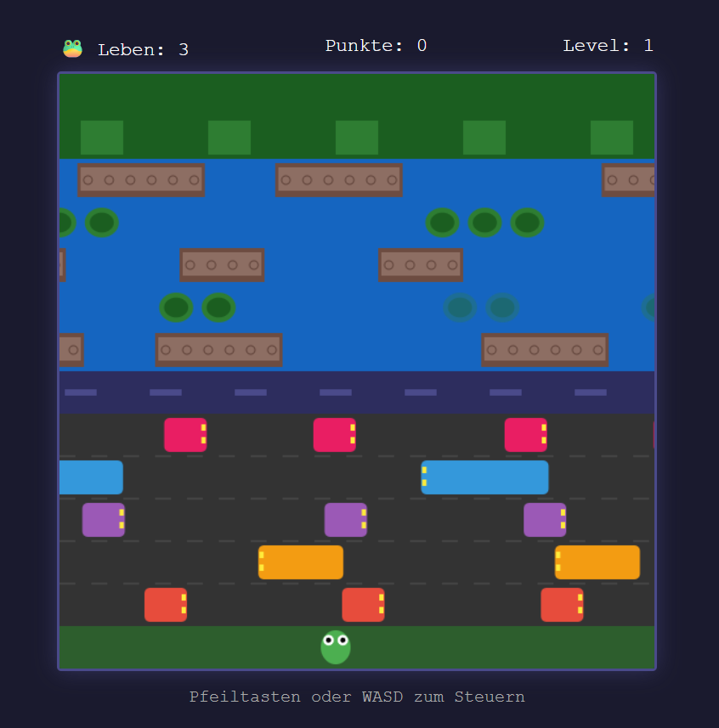Click the middle pink car in top lane
Screen dimensions: 719x728
[334, 435]
